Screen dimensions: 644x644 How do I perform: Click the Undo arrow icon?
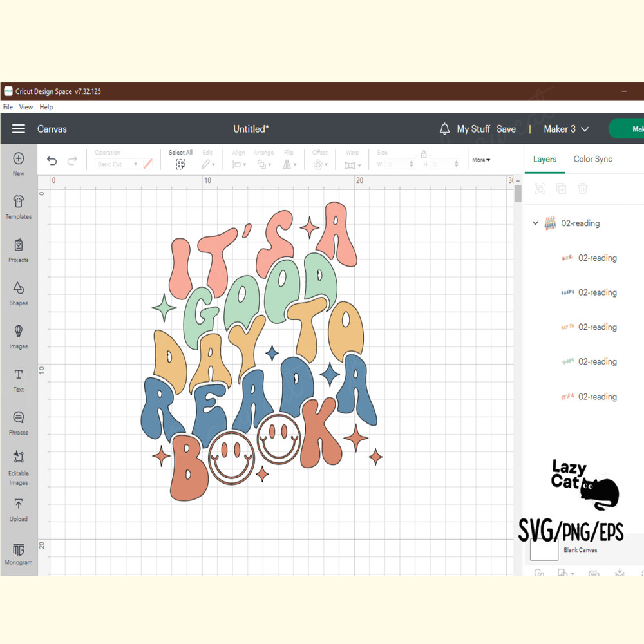coord(52,161)
